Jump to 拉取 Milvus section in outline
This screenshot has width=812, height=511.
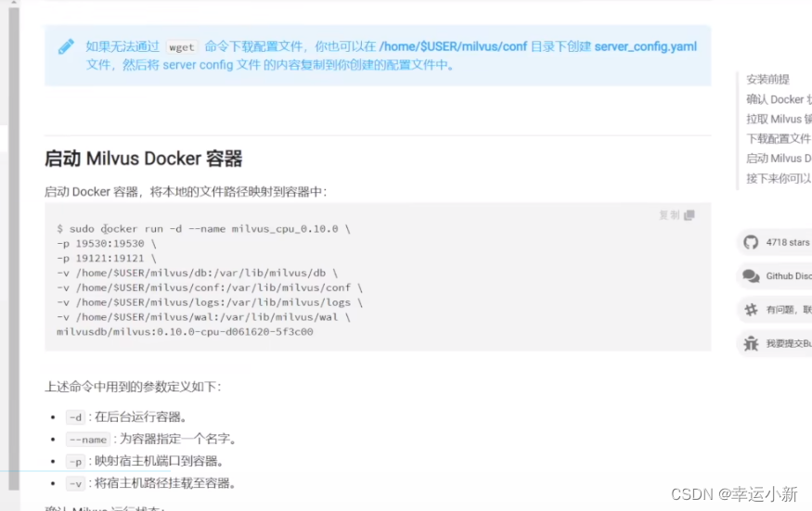[779, 119]
